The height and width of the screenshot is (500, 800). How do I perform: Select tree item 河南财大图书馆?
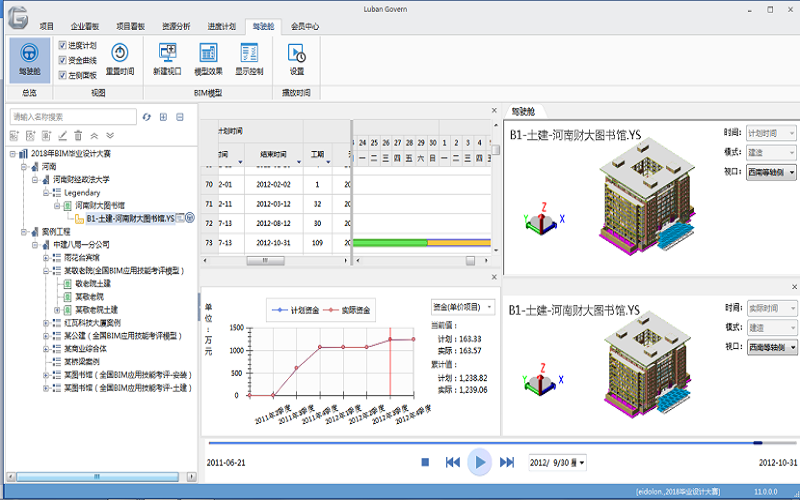click(100, 205)
